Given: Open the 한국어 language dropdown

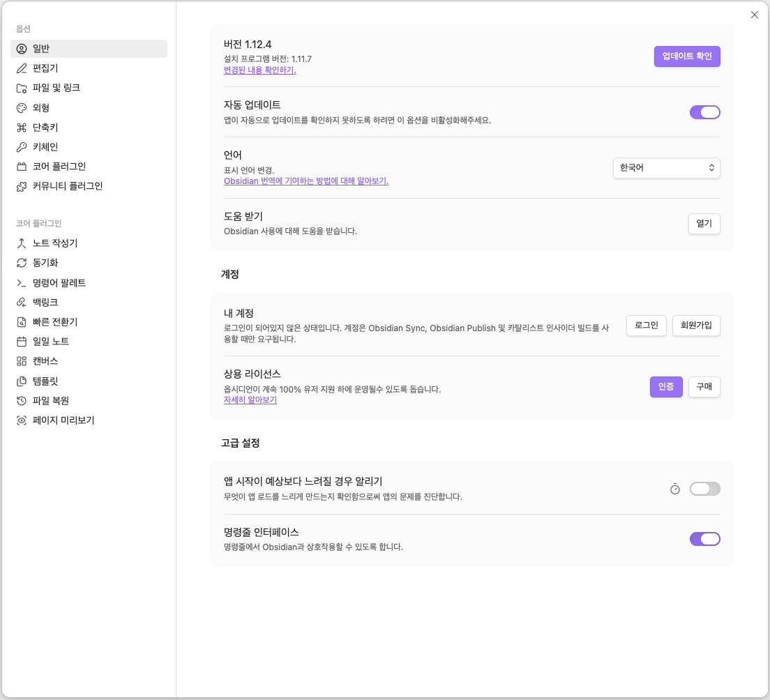Looking at the screenshot, I should point(666,168).
